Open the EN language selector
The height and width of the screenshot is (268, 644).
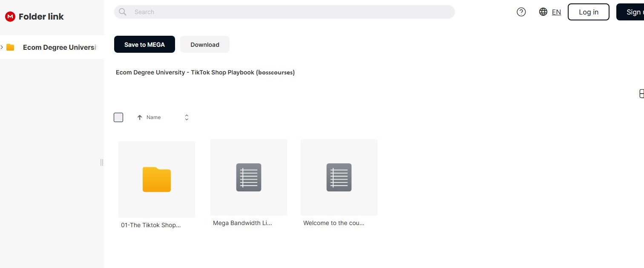[x=556, y=12]
